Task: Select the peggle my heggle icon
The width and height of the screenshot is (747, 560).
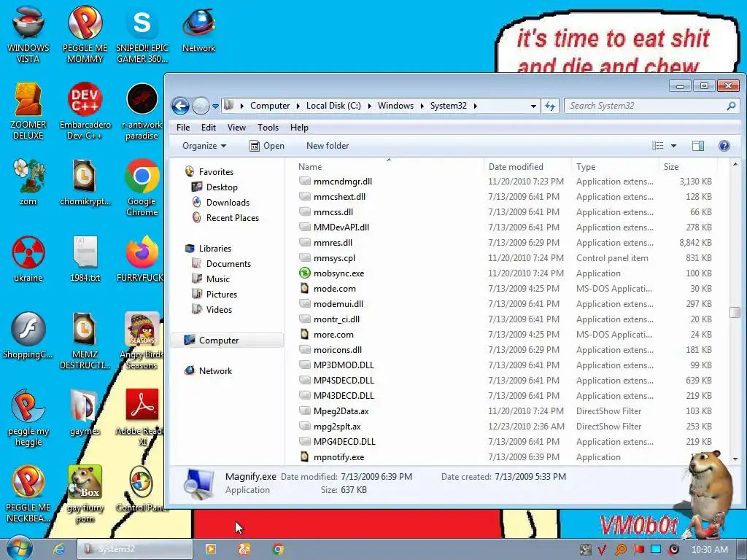Action: 28,417
